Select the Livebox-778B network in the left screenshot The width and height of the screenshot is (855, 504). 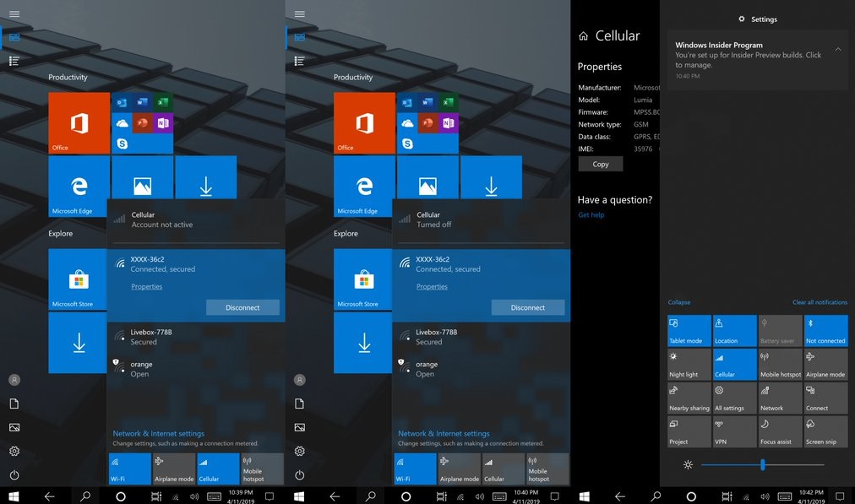pos(196,337)
